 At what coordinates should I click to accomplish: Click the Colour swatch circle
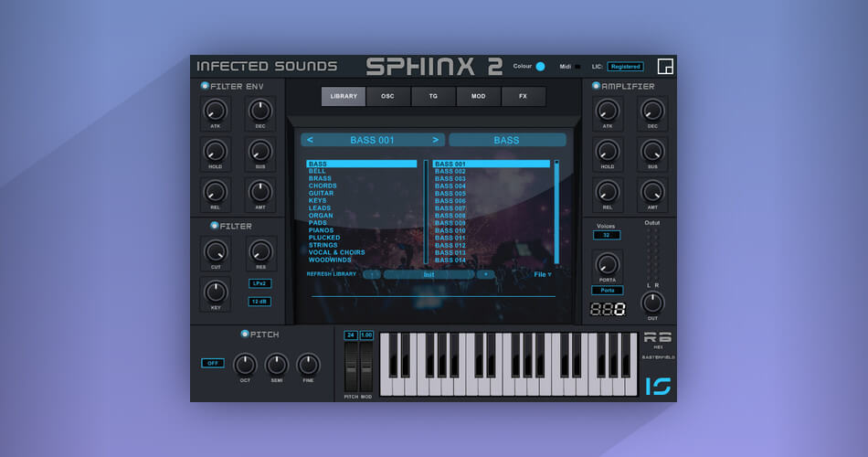[x=540, y=67]
